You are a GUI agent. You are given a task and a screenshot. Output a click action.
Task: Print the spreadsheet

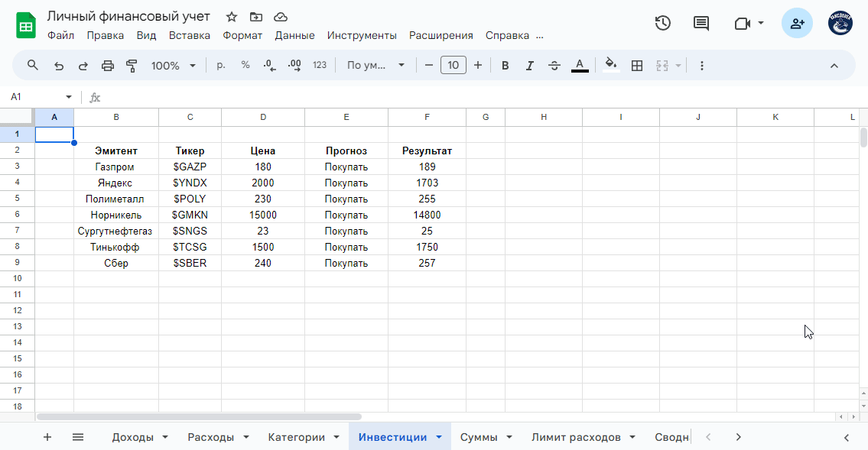(x=107, y=66)
